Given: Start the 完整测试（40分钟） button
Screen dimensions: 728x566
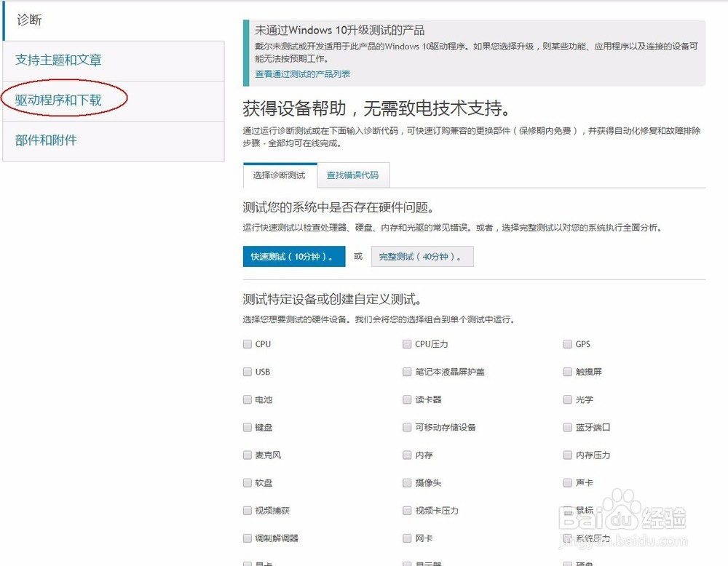Looking at the screenshot, I should point(422,257).
